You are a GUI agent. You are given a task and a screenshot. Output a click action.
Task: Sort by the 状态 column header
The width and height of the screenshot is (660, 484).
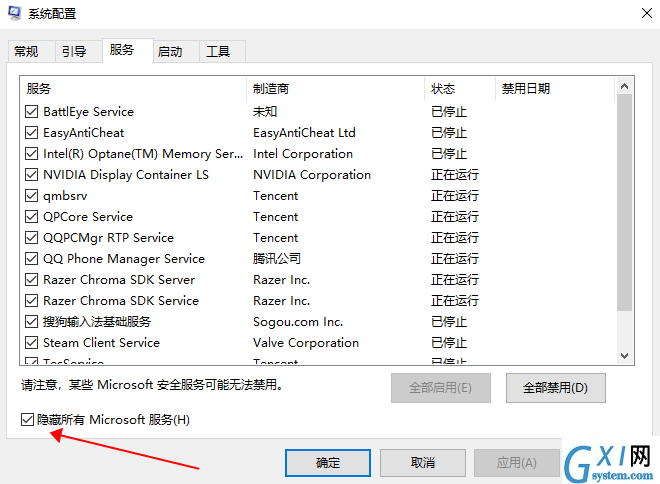pos(460,88)
